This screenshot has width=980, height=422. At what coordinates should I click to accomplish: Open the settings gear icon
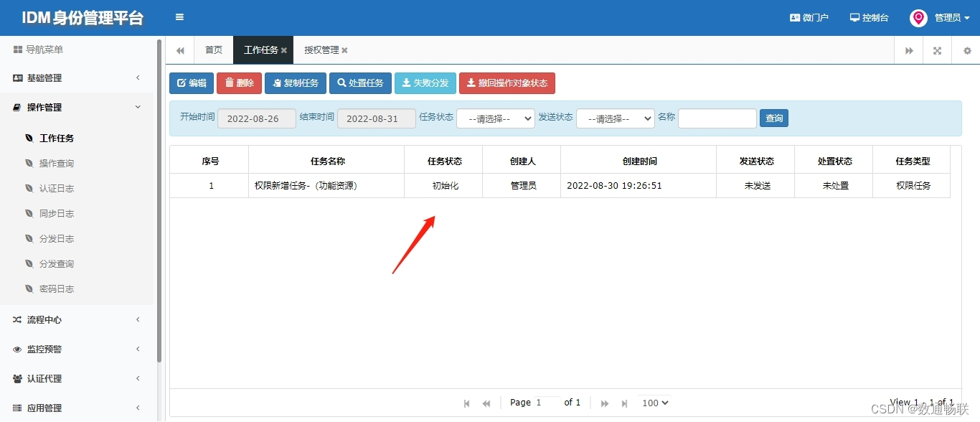(966, 50)
